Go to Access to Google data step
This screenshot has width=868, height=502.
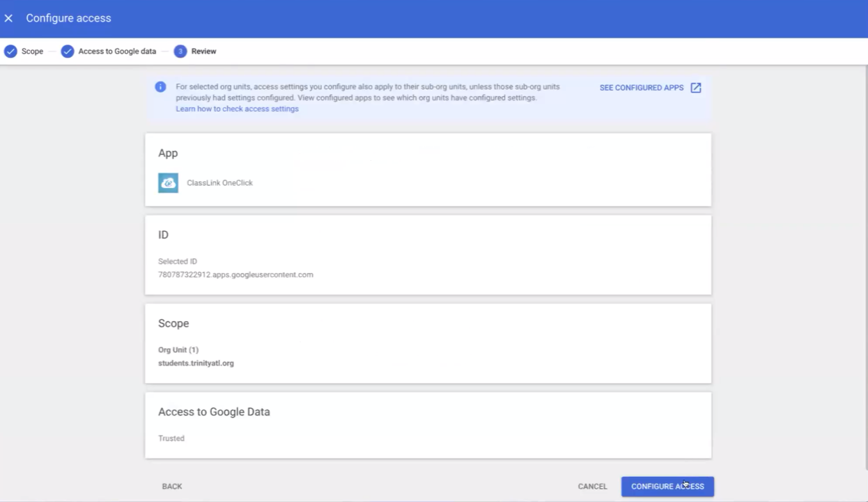[117, 52]
